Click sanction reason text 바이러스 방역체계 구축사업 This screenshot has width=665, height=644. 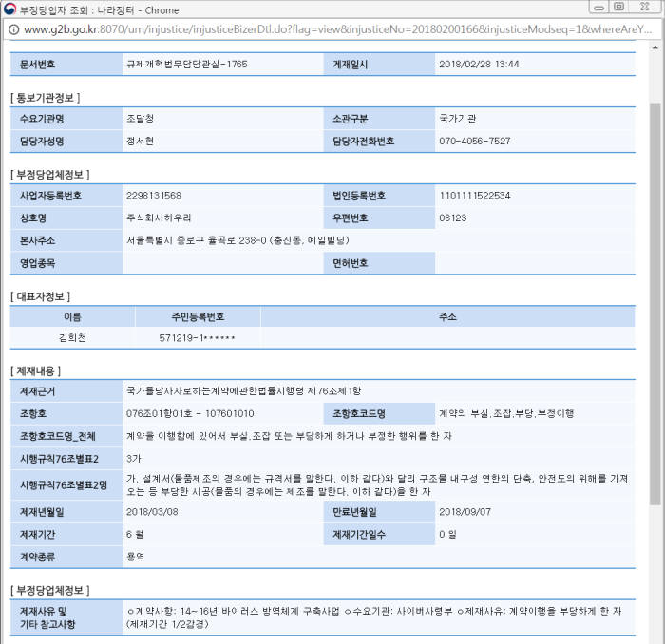click(280, 611)
